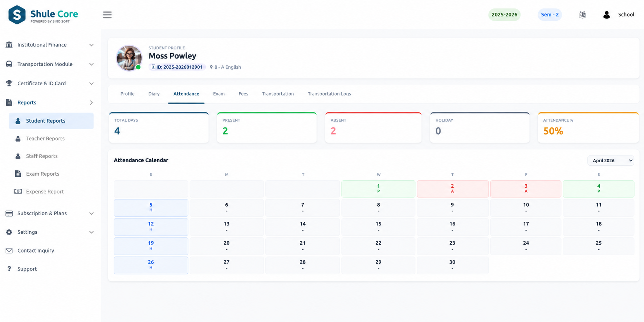Expand the Institutional Finance chevron
The image size is (644, 322).
(x=91, y=45)
